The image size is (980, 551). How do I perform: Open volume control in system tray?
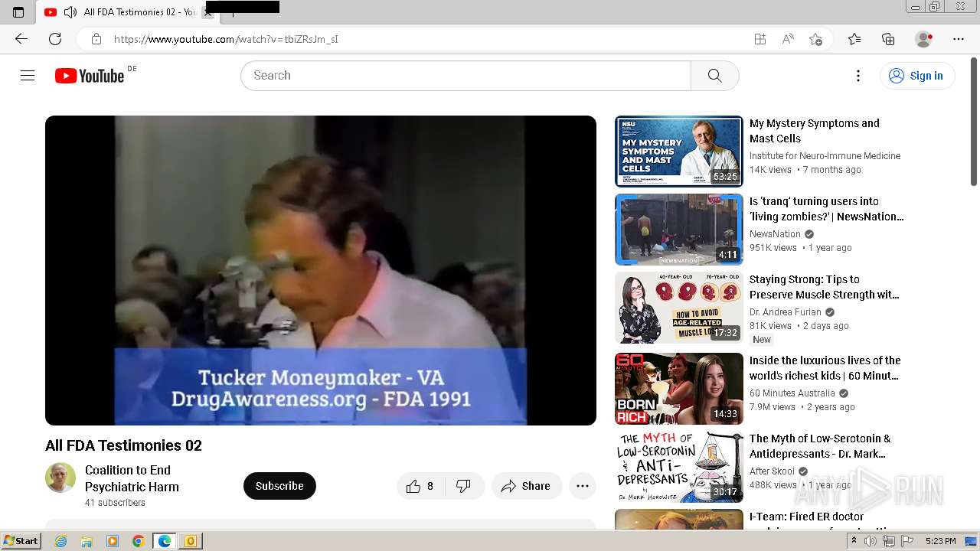coord(871,541)
